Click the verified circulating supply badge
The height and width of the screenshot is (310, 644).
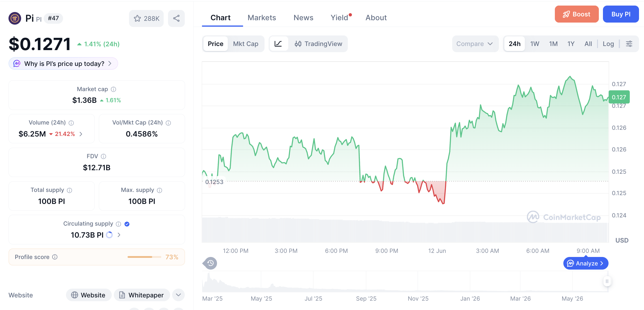(x=127, y=224)
